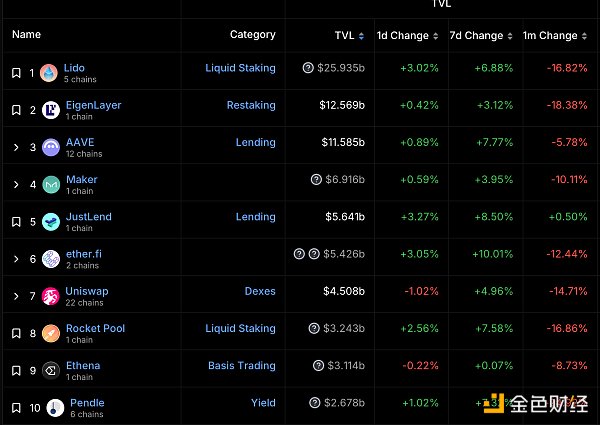This screenshot has width=600, height=425.
Task: Open the Liquid Staking category link for Lido
Action: click(x=240, y=69)
